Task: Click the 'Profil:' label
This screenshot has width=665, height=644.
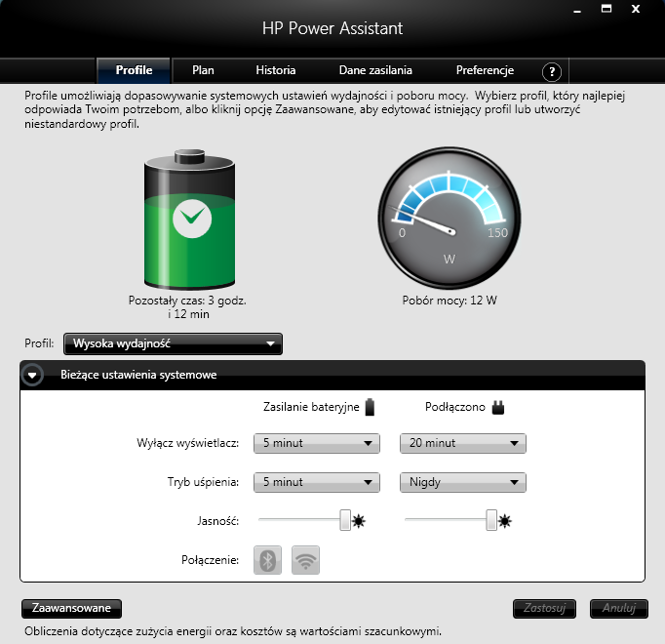Action: pos(39,343)
